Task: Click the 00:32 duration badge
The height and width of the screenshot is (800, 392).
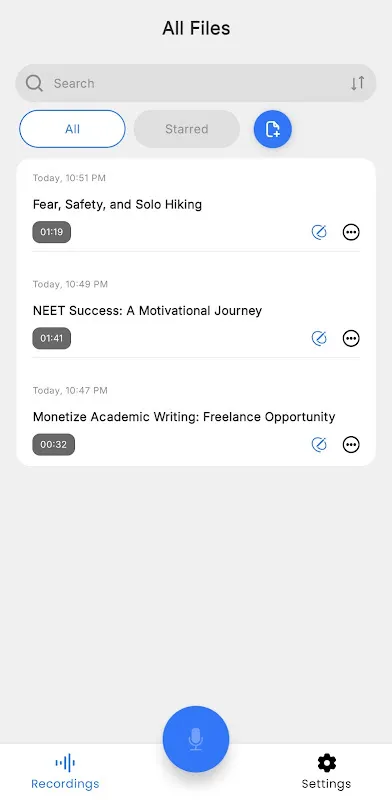Action: [54, 444]
